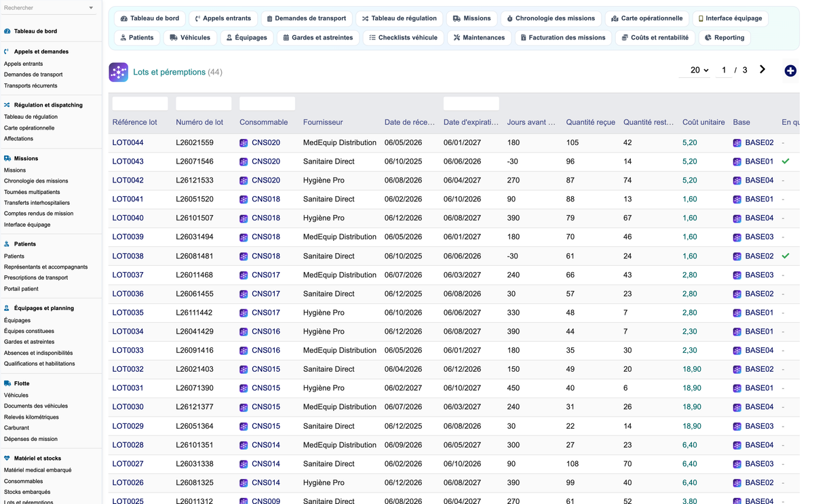
Task: Open Tableau de bord in sidebar
Action: click(x=35, y=31)
